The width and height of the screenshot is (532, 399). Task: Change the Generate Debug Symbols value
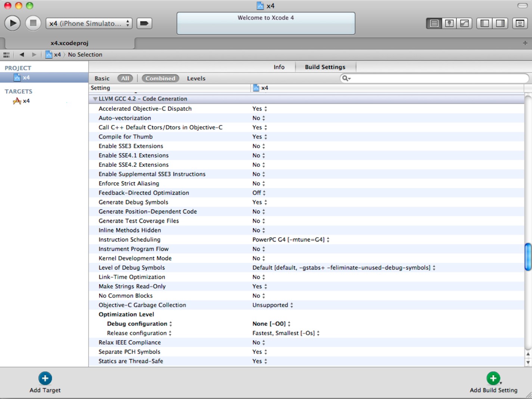(x=260, y=202)
